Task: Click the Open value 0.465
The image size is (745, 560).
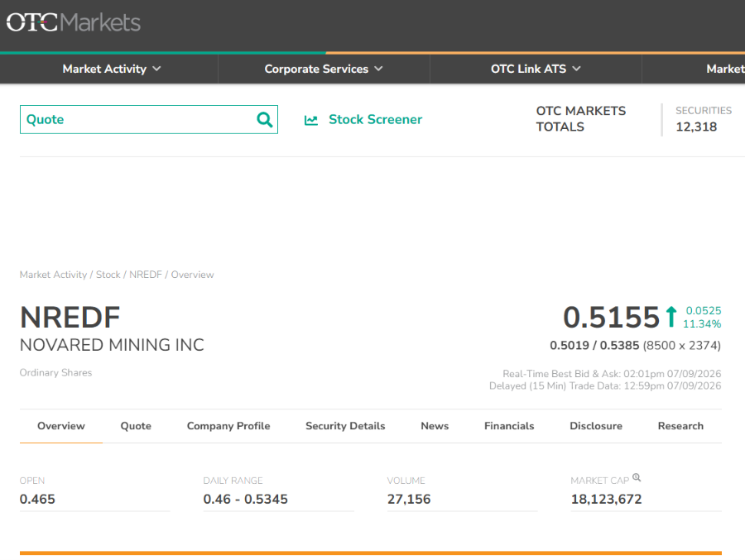Action: (37, 500)
